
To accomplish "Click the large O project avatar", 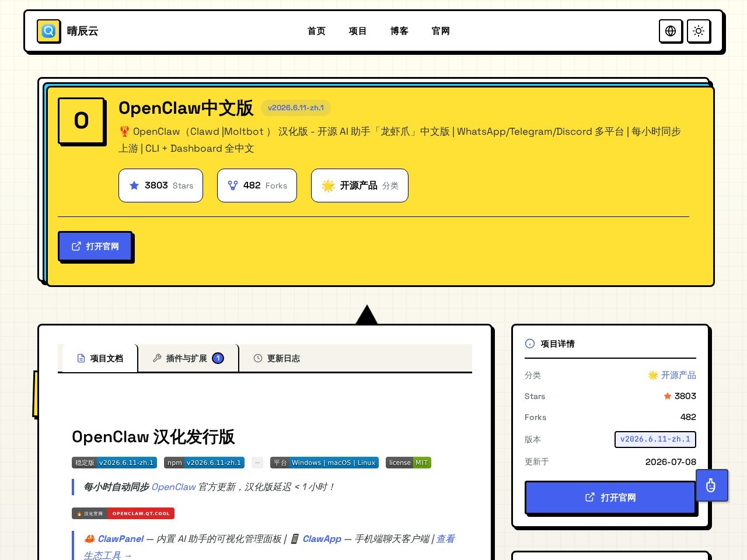I will click(81, 121).
